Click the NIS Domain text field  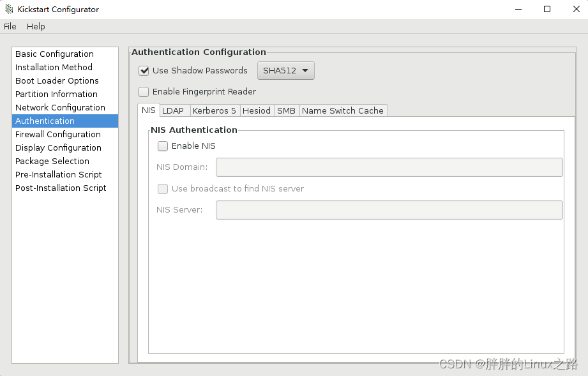pyautogui.click(x=389, y=167)
